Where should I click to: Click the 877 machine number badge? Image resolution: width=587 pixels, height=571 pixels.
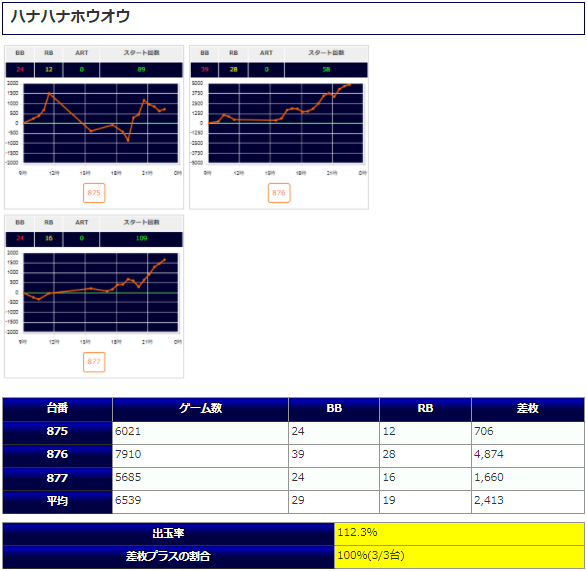(94, 362)
